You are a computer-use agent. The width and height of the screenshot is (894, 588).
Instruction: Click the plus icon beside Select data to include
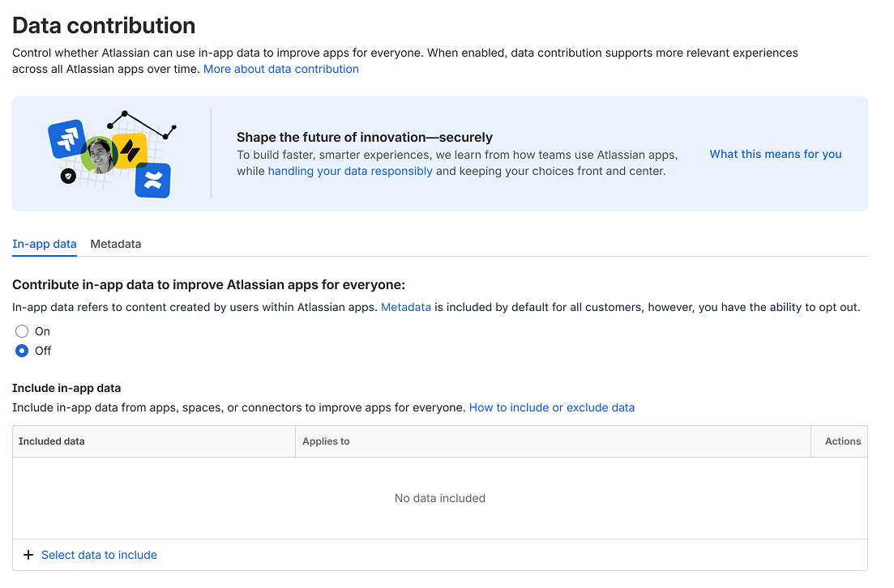(28, 555)
